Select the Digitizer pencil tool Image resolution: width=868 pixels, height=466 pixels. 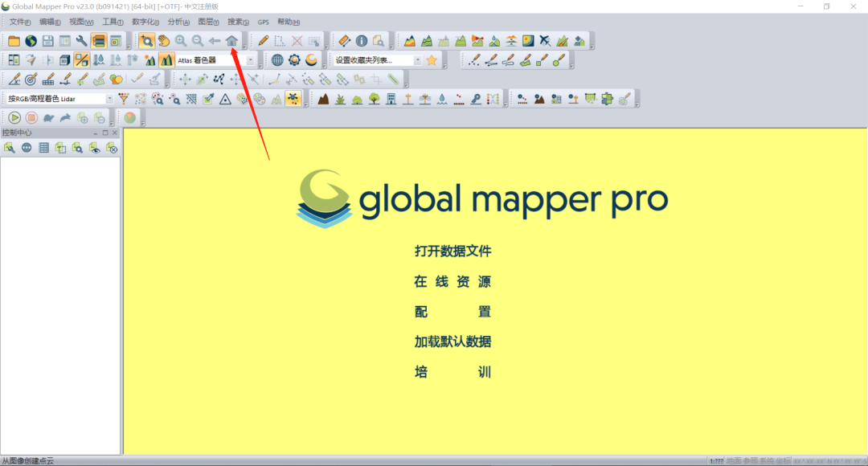(x=263, y=41)
